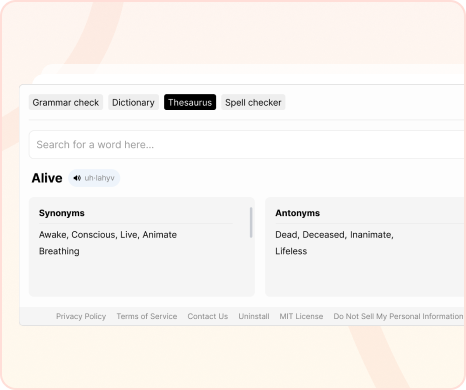
Task: Click the Antonyms heading
Action: coord(298,213)
